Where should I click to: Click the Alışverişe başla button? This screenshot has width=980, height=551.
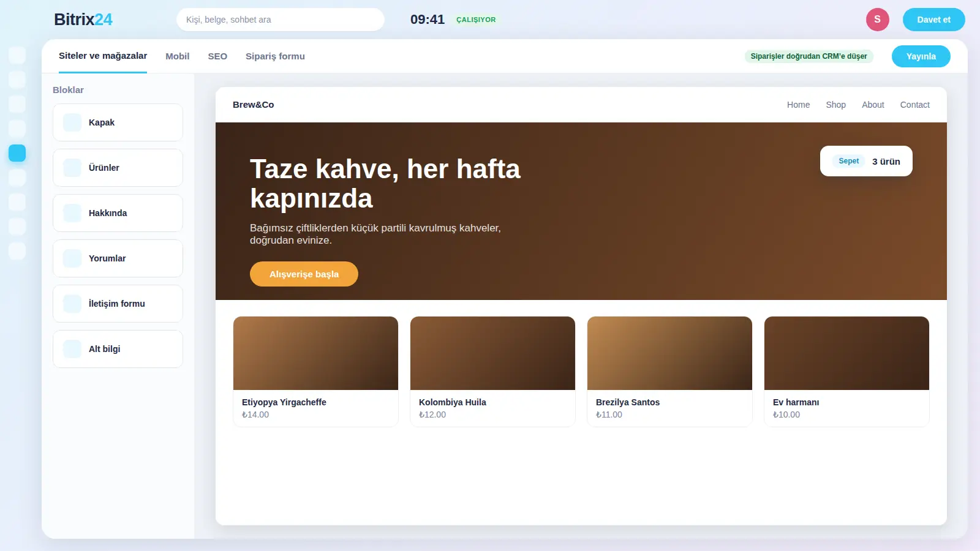[304, 274]
